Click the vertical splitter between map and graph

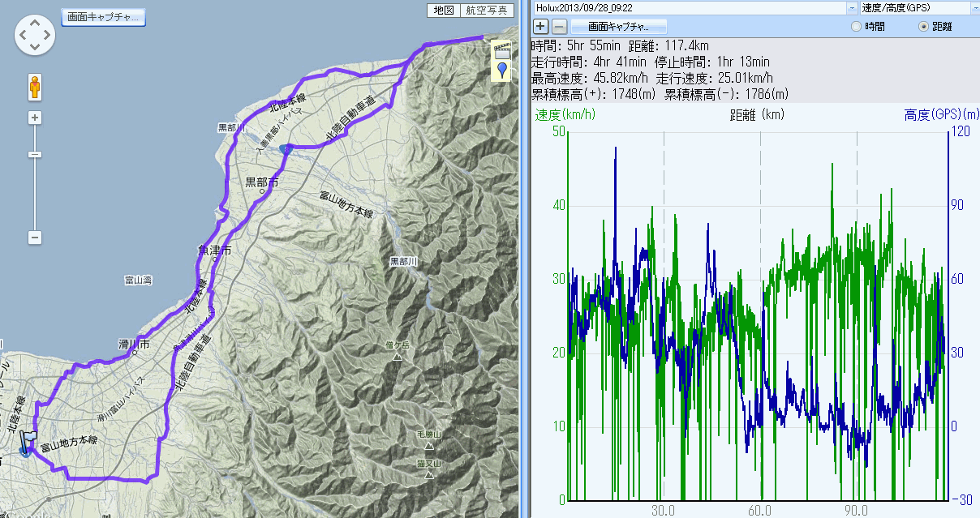pos(524,259)
